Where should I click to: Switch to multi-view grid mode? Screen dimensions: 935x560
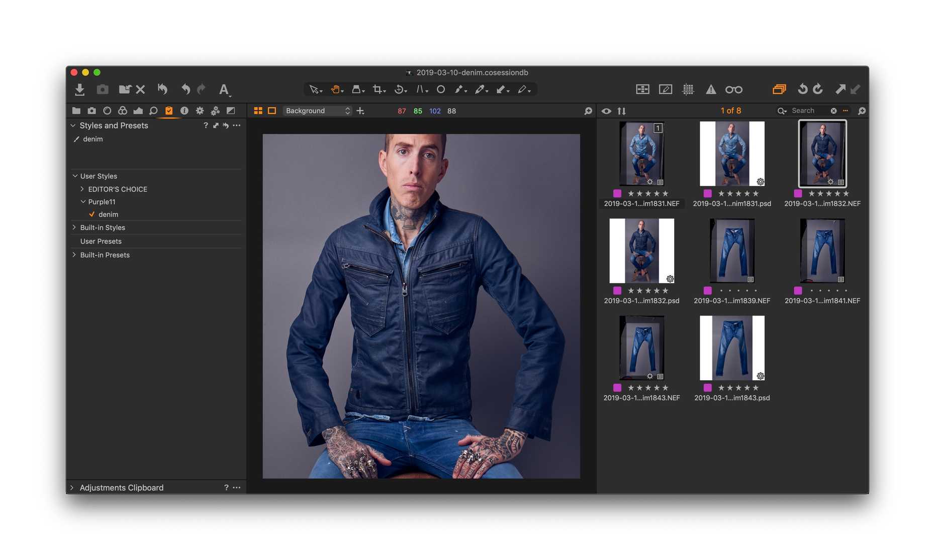[258, 111]
